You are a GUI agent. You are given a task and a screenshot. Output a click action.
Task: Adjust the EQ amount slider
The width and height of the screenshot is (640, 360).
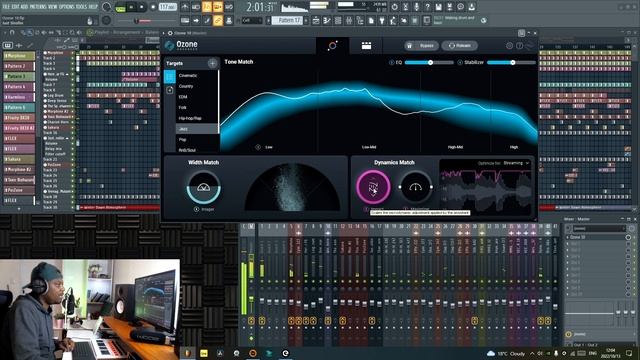click(x=429, y=62)
